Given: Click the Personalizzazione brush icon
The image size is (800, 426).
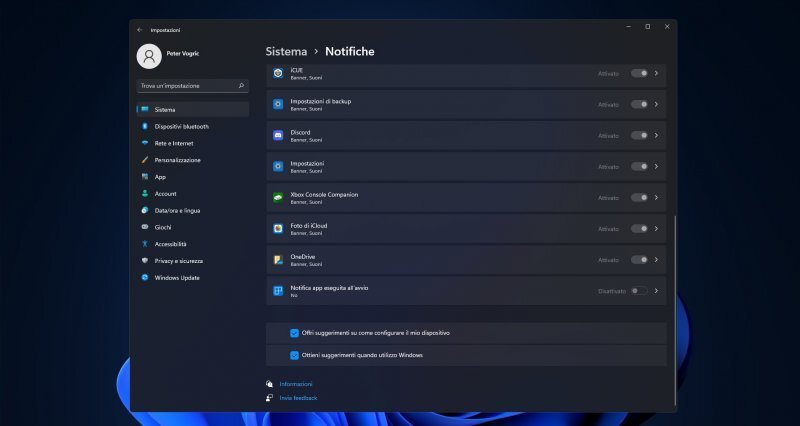Looking at the screenshot, I should (x=145, y=160).
